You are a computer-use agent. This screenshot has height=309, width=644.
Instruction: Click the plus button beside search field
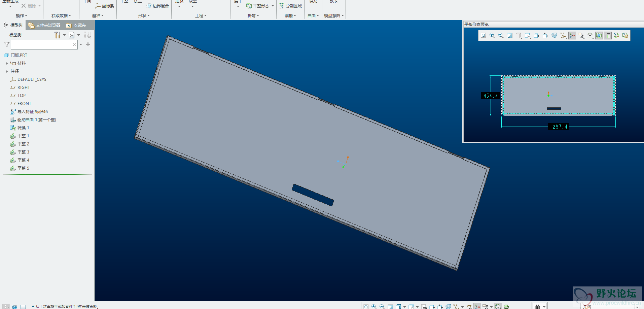coord(88,44)
